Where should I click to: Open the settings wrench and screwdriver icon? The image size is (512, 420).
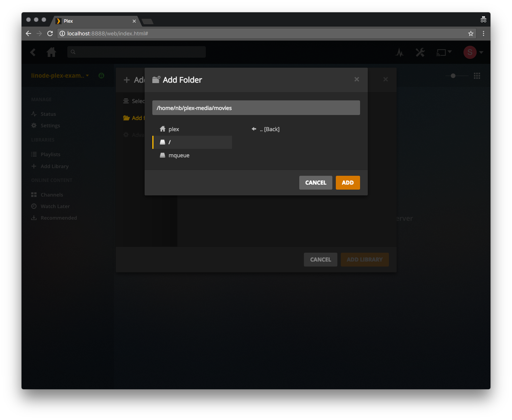point(420,52)
